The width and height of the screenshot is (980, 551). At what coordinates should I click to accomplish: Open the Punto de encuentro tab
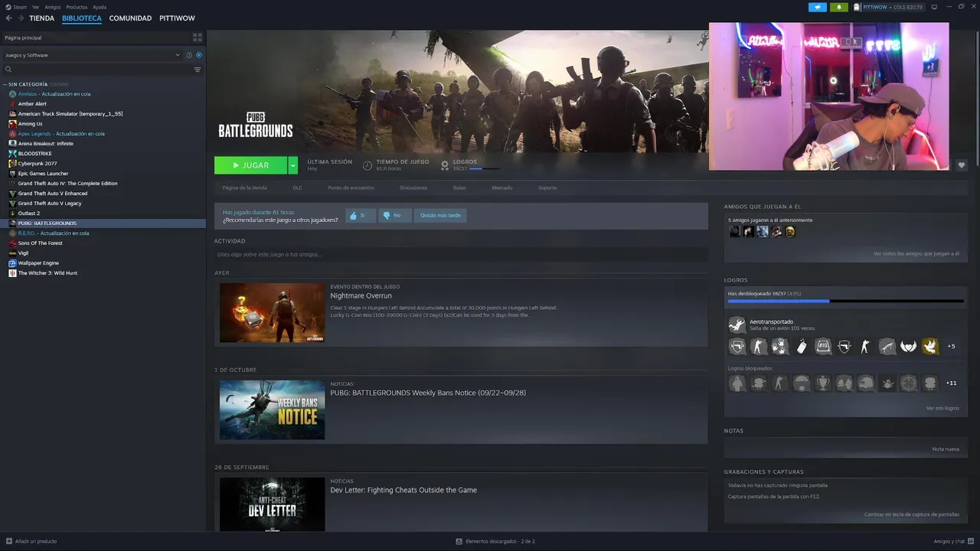coord(351,187)
